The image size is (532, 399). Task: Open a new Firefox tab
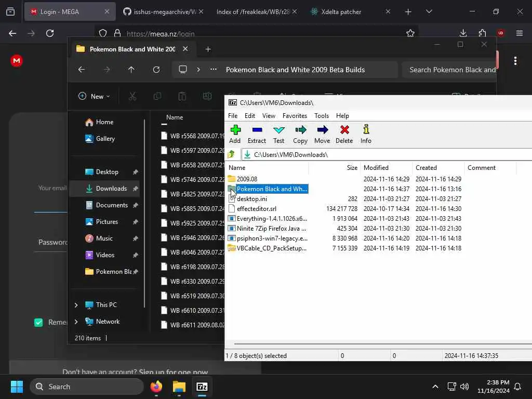pyautogui.click(x=408, y=12)
